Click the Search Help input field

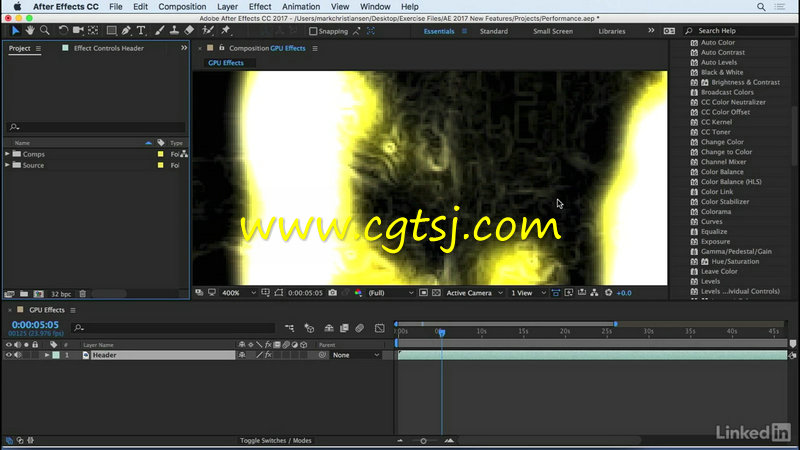pyautogui.click(x=740, y=31)
